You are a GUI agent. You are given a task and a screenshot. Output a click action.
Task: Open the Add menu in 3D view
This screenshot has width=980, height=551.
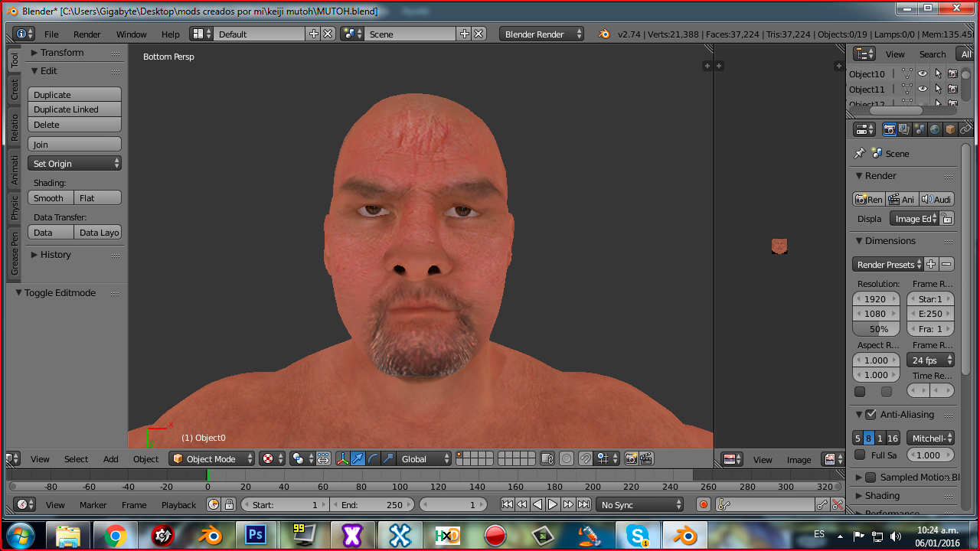111,459
